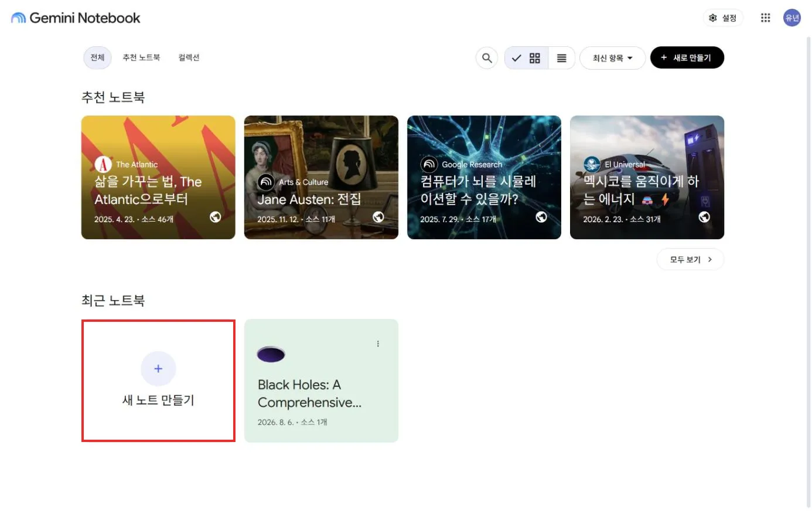Select the 전체 tab
This screenshot has width=812, height=520.
point(97,57)
